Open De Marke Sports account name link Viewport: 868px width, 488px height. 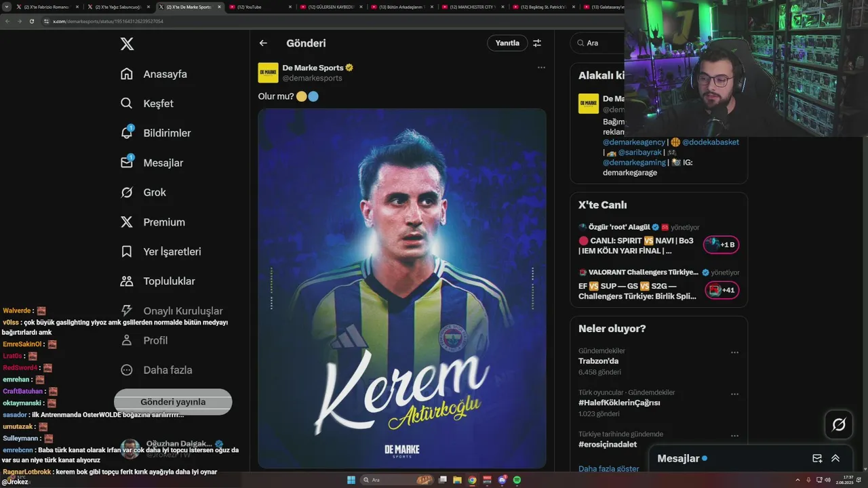(313, 68)
